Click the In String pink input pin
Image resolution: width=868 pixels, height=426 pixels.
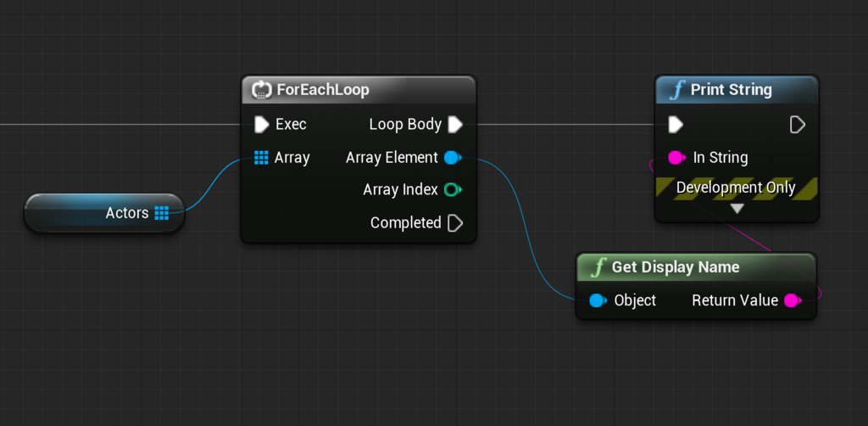(676, 158)
